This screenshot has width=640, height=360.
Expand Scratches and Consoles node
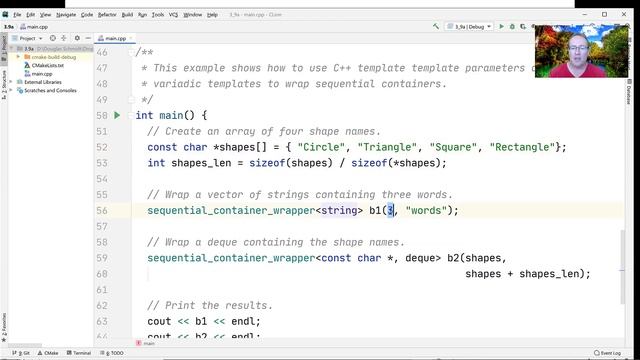pyautogui.click(x=11, y=91)
